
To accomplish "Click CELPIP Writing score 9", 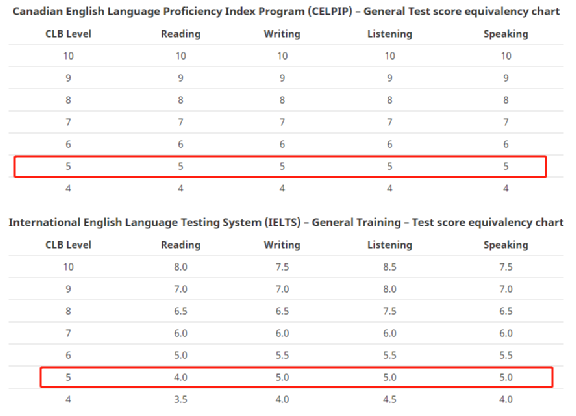I will (282, 78).
